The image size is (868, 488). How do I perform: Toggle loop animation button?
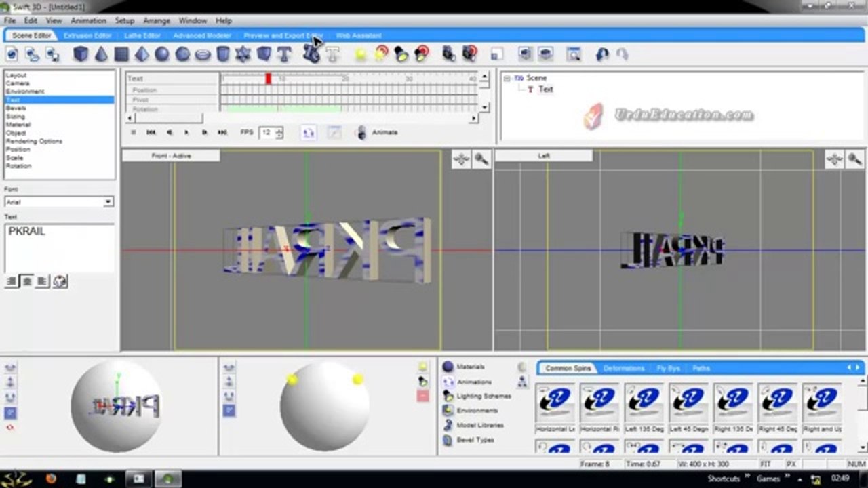[x=309, y=132]
